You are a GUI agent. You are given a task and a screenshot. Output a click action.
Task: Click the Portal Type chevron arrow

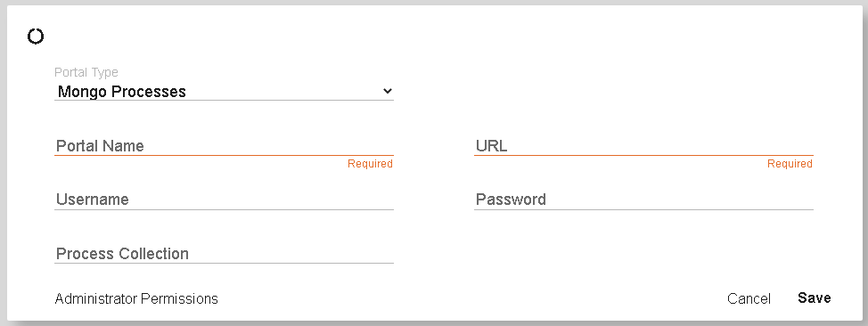click(388, 91)
